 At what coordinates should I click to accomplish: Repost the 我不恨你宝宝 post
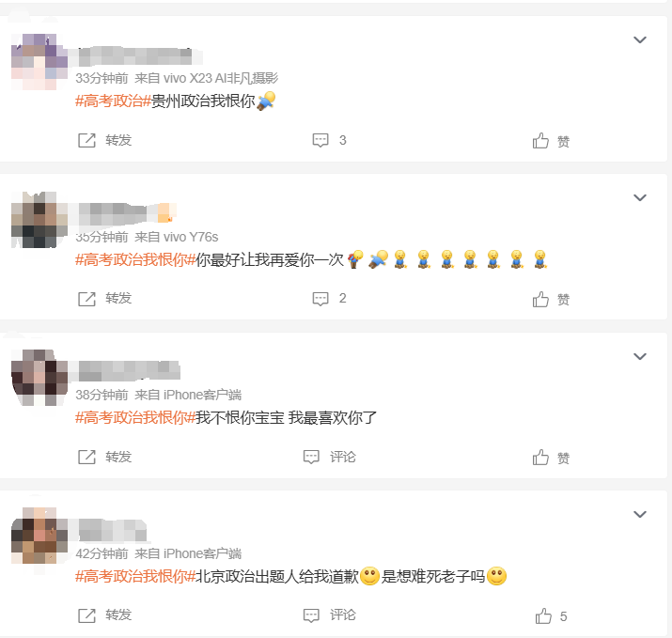point(104,457)
